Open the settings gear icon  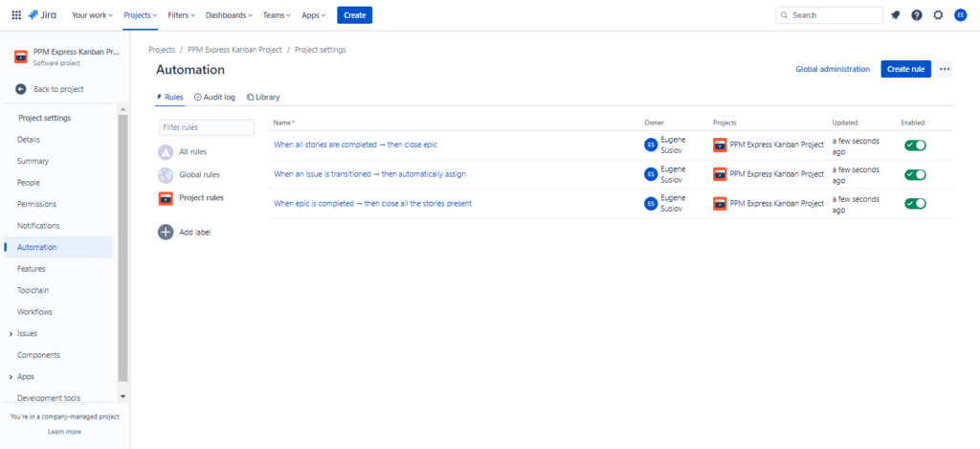[938, 15]
